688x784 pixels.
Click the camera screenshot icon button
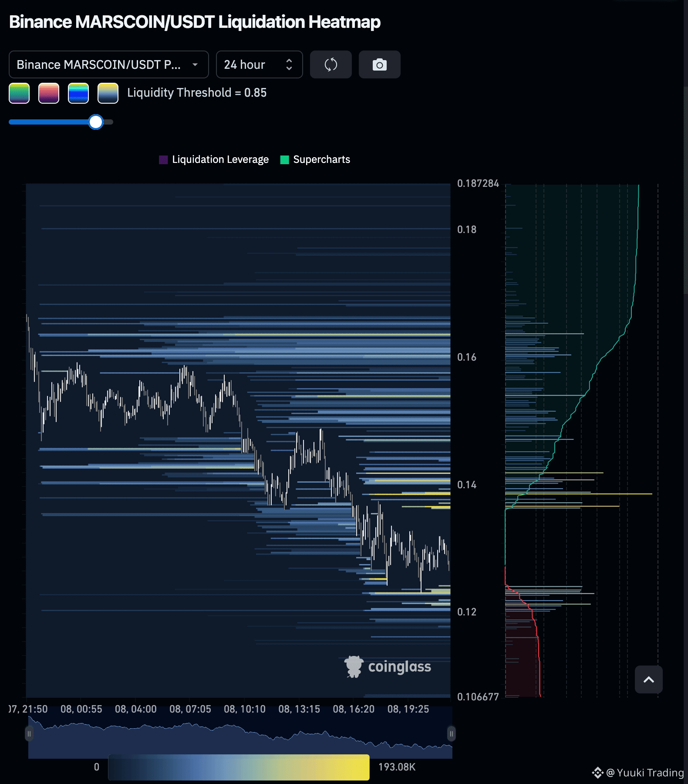pyautogui.click(x=380, y=64)
